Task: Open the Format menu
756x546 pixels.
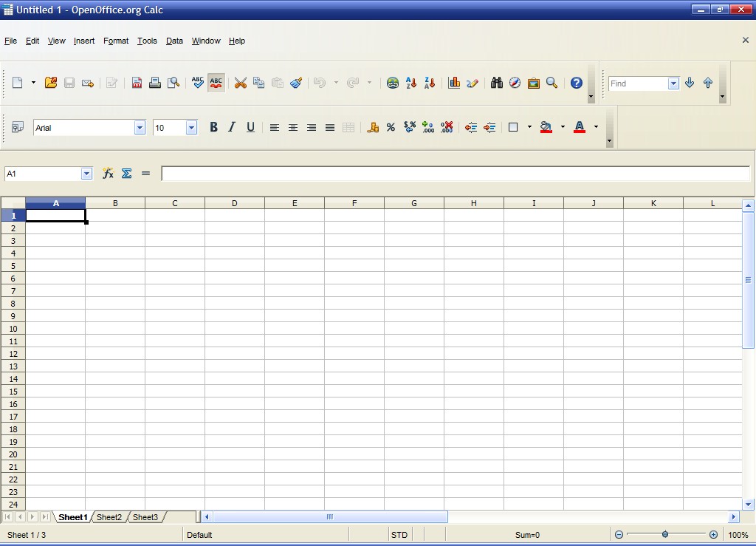Action: (116, 41)
